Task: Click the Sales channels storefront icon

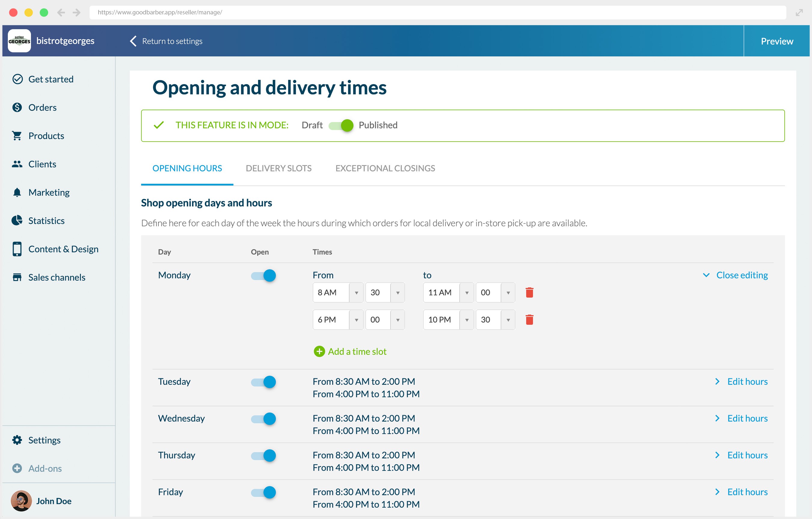Action: click(x=17, y=277)
